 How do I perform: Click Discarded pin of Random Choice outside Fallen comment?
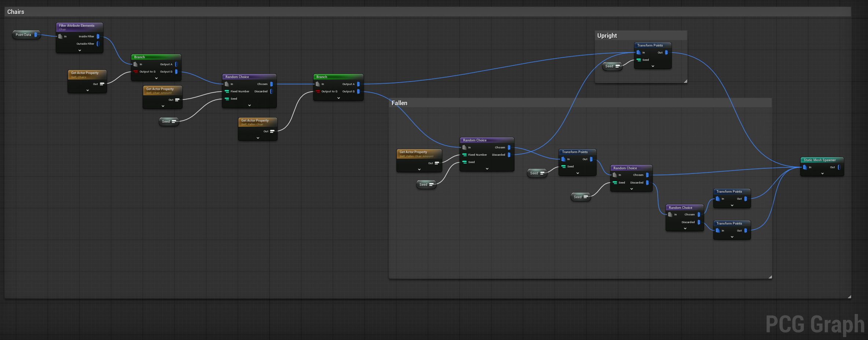[271, 91]
